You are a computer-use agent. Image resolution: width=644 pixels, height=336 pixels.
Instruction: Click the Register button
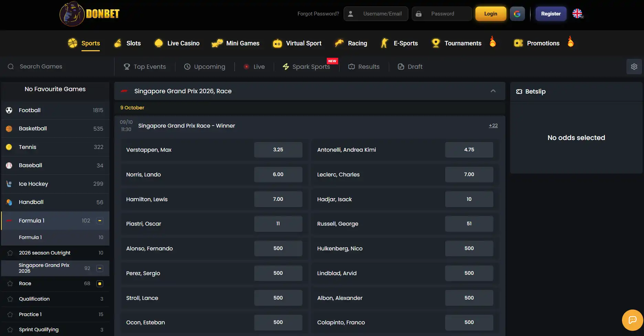pos(551,14)
